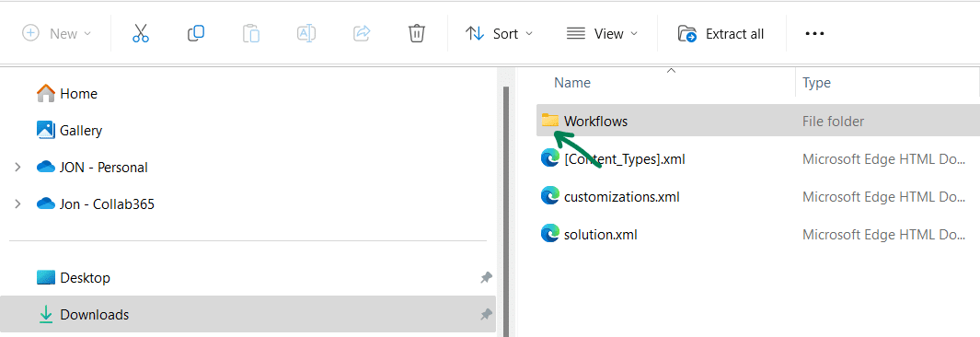This screenshot has width=980, height=337.
Task: Unpin Downloads using its pin icon
Action: click(486, 315)
